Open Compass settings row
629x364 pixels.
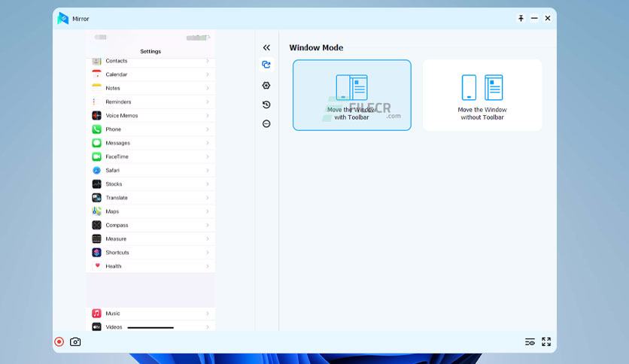[x=150, y=225]
